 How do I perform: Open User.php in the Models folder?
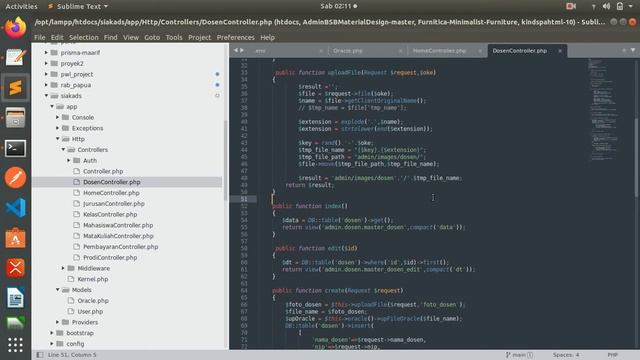pos(90,311)
